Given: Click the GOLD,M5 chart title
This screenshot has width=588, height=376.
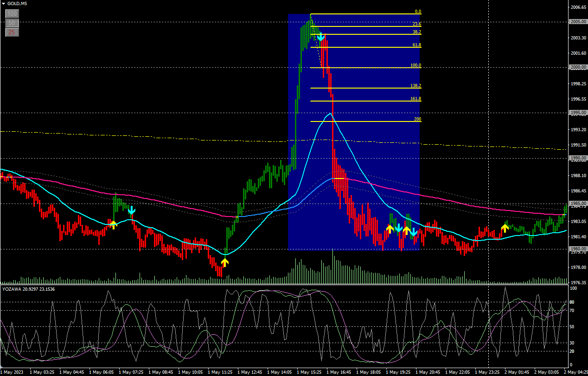Looking at the screenshot, I should point(17,4).
